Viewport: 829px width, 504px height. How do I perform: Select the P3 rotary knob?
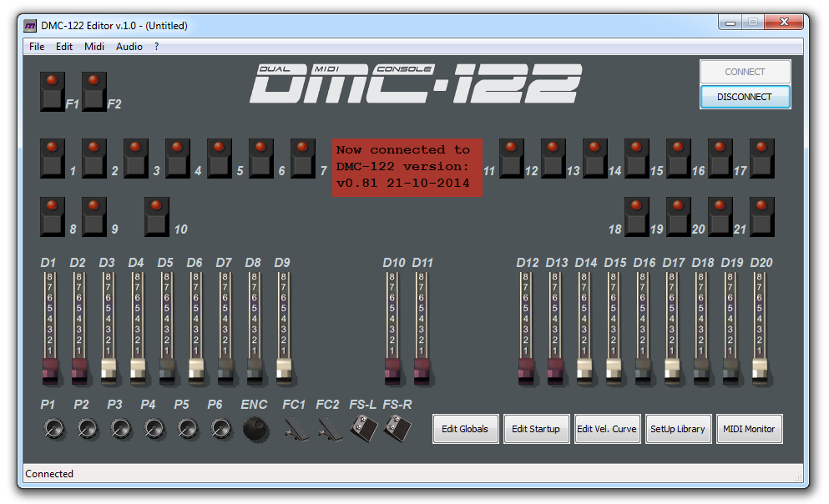tap(121, 428)
